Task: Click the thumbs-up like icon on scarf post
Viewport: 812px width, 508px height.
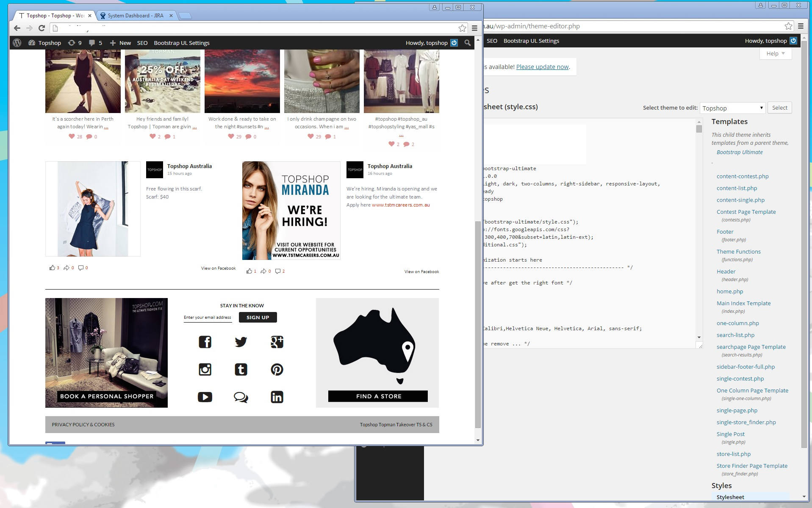Action: pos(52,268)
